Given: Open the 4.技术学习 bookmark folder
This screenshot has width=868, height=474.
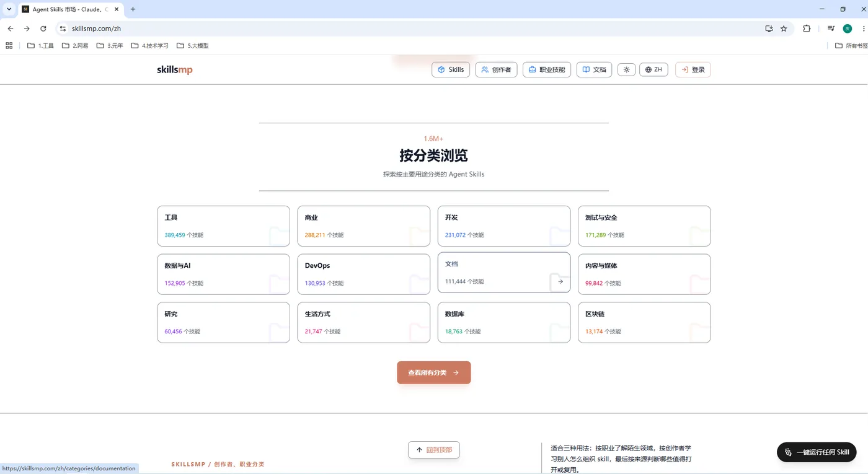Looking at the screenshot, I should (x=149, y=45).
